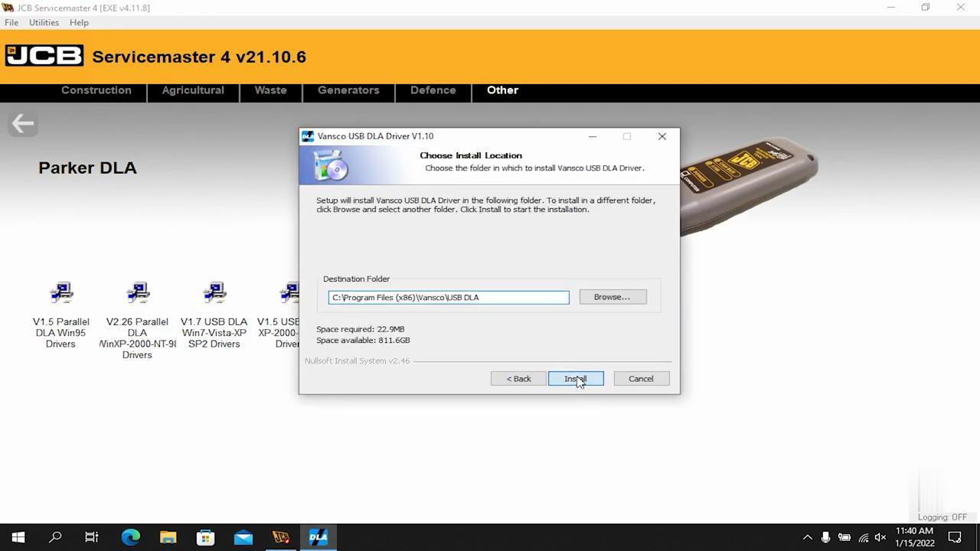
Task: Click the Space available: 811.6GB text
Action: [x=363, y=340]
